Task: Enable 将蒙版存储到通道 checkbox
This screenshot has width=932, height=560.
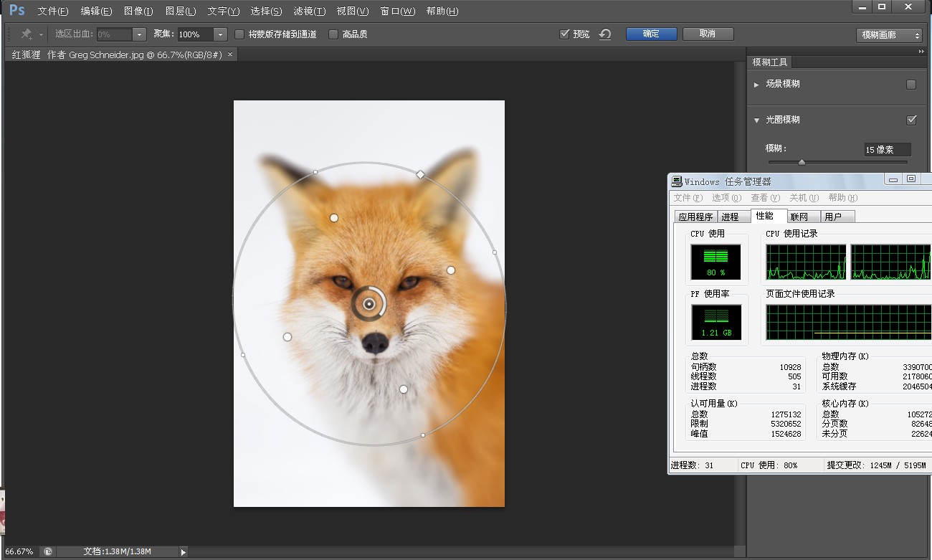Action: pyautogui.click(x=239, y=34)
